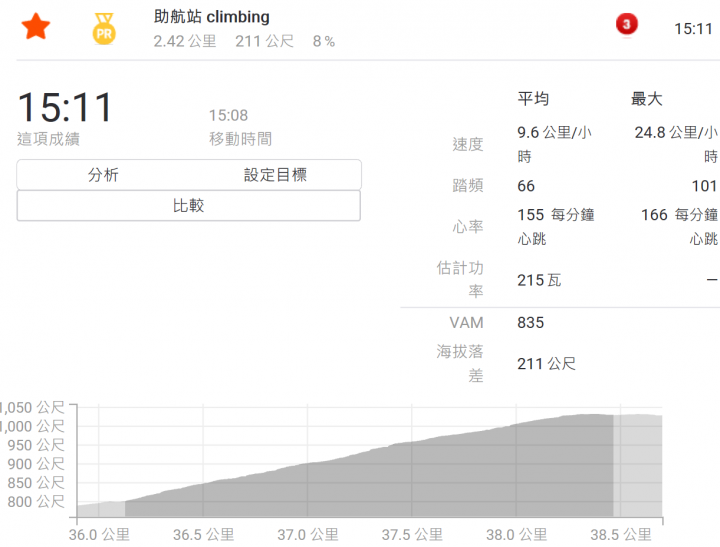Click the red number 3 badge
The width and height of the screenshot is (720, 547).
click(x=627, y=24)
